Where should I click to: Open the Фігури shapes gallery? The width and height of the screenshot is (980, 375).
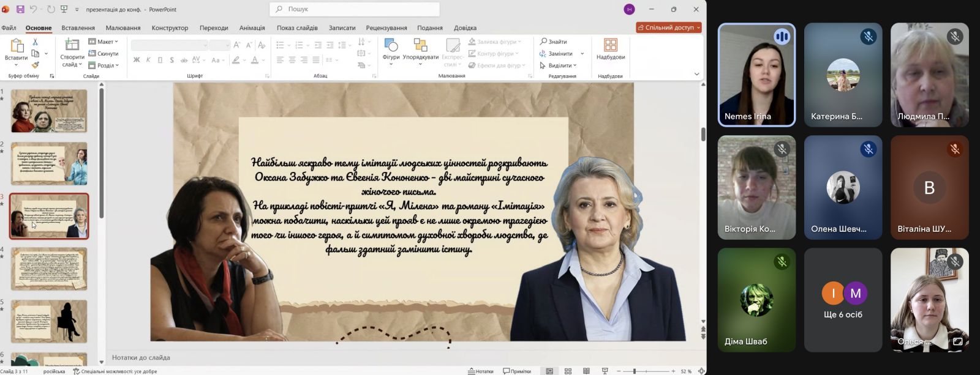391,49
